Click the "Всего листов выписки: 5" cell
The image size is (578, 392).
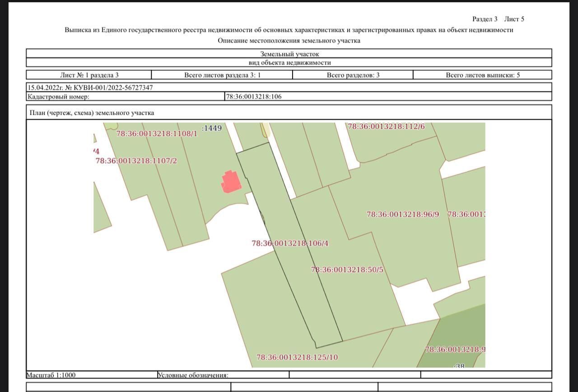(x=482, y=75)
